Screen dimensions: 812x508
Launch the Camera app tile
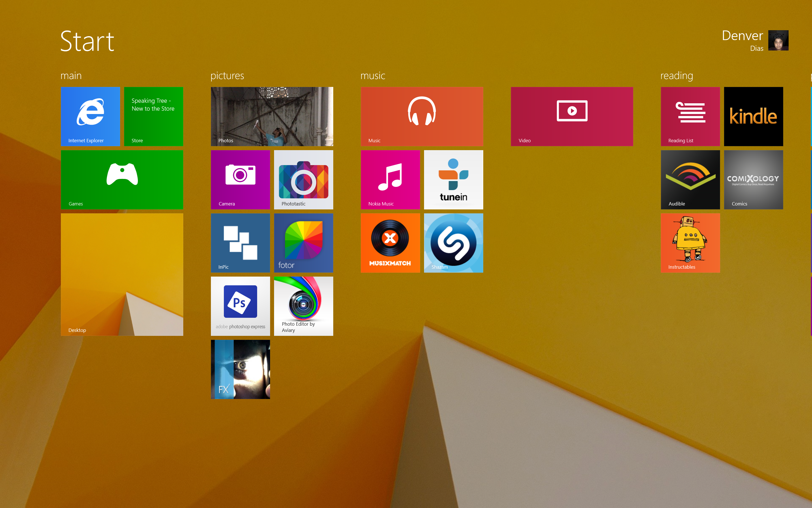240,180
